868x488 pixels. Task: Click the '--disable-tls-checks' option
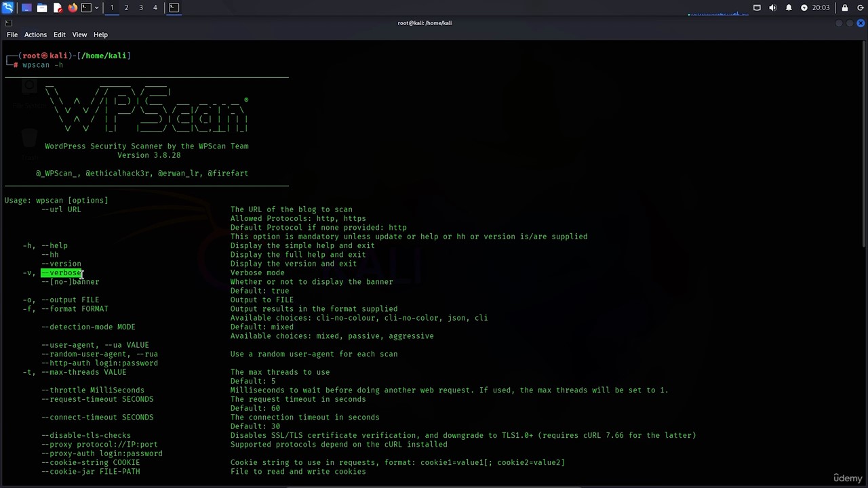pos(85,436)
